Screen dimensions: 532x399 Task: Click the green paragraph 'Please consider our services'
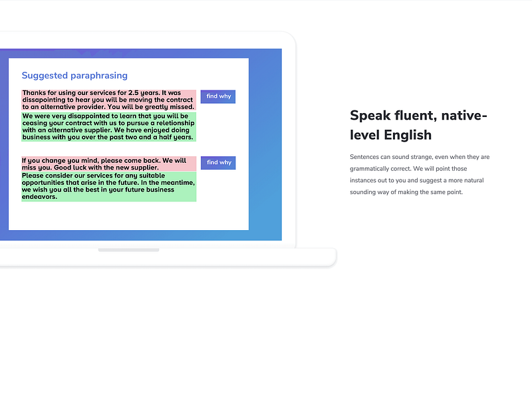[x=108, y=186]
